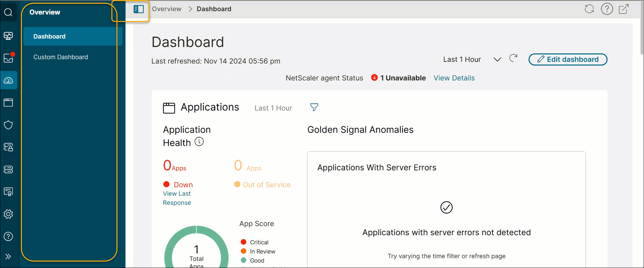Click the 0 Apps Out of Service count
The width and height of the screenshot is (644, 268).
click(248, 166)
